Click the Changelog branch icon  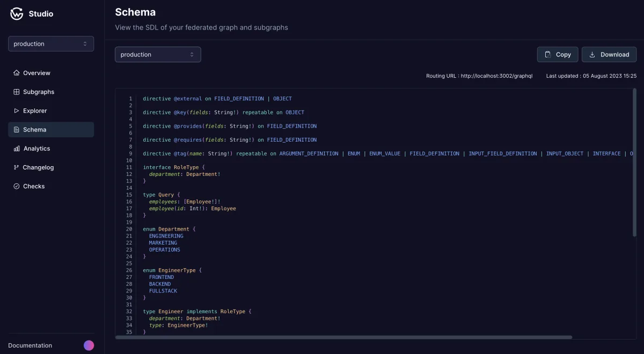17,167
